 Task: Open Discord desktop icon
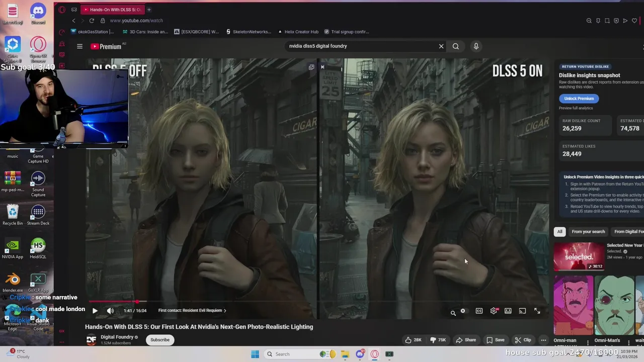[38, 14]
